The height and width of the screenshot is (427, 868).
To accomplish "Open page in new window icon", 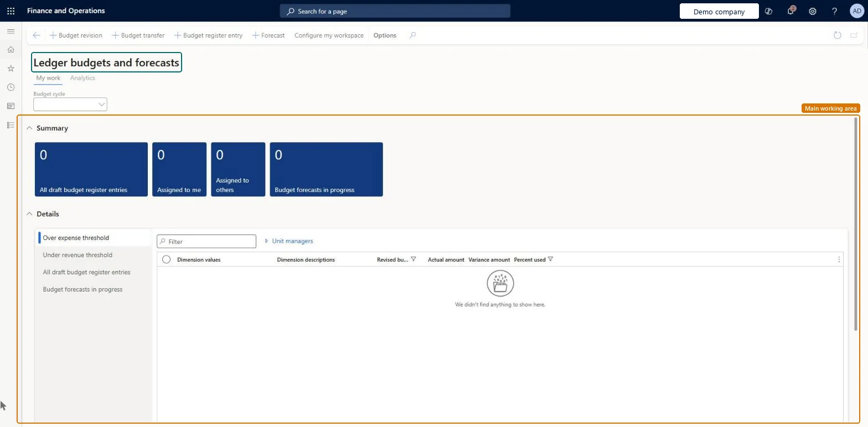I will click(x=854, y=35).
